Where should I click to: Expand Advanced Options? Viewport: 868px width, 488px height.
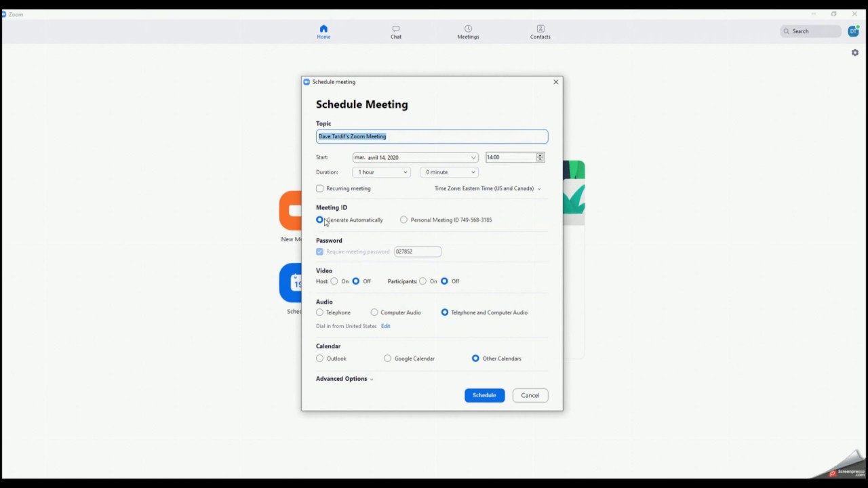click(344, 379)
